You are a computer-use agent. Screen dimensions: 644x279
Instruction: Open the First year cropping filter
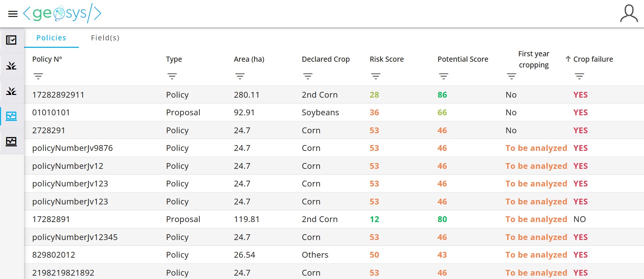[511, 76]
